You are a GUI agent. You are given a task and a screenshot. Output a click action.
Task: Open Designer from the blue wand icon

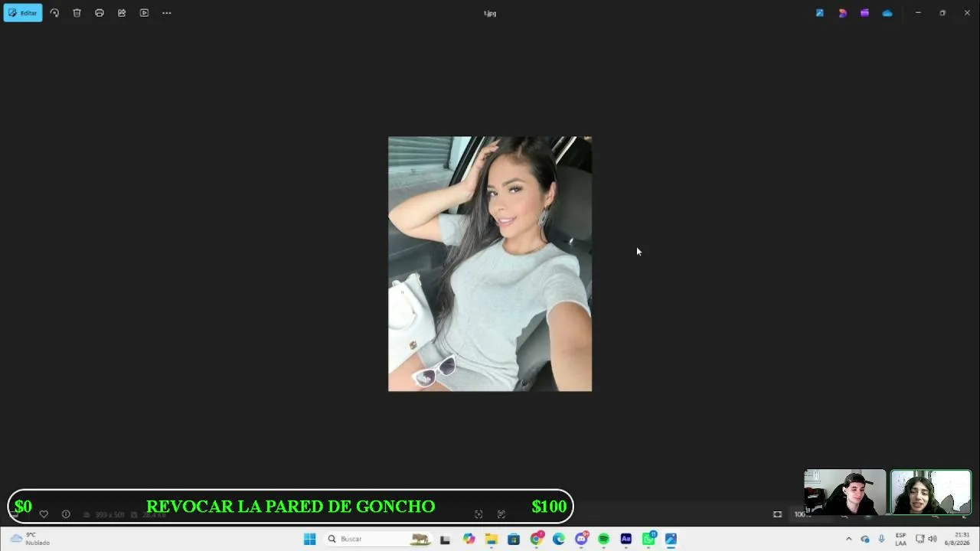[820, 13]
